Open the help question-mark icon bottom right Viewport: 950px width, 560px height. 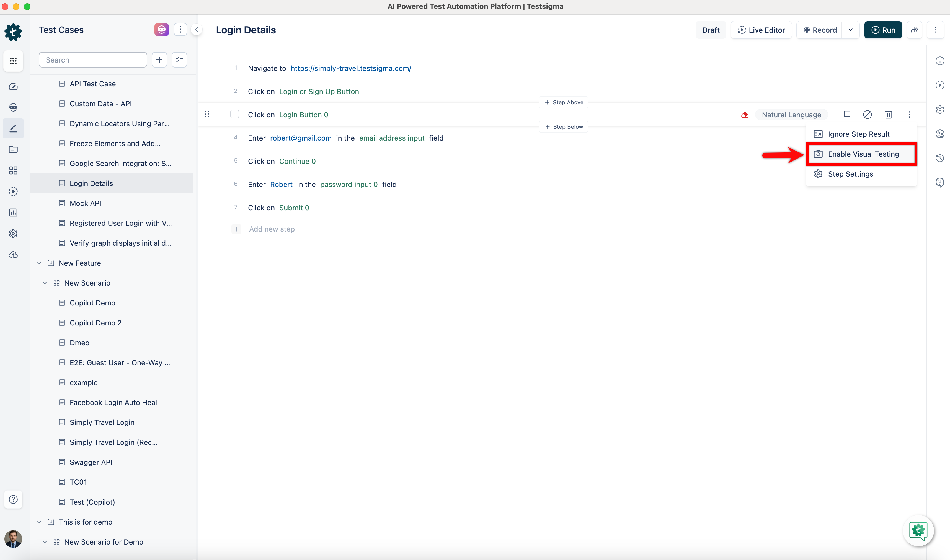pyautogui.click(x=940, y=182)
